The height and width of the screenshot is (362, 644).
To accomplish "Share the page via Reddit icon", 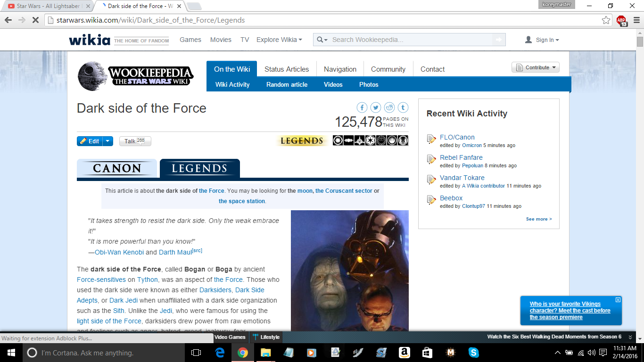I will 389,107.
